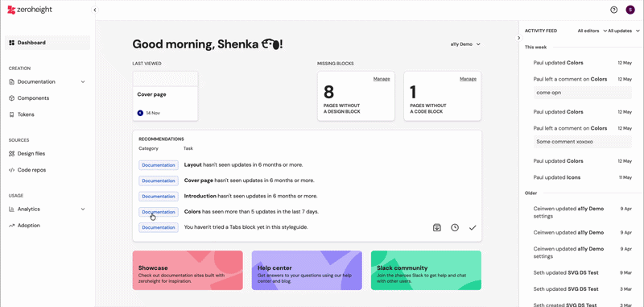644x307 pixels.
Task: Open the All updates filter dropdown
Action: click(x=623, y=31)
